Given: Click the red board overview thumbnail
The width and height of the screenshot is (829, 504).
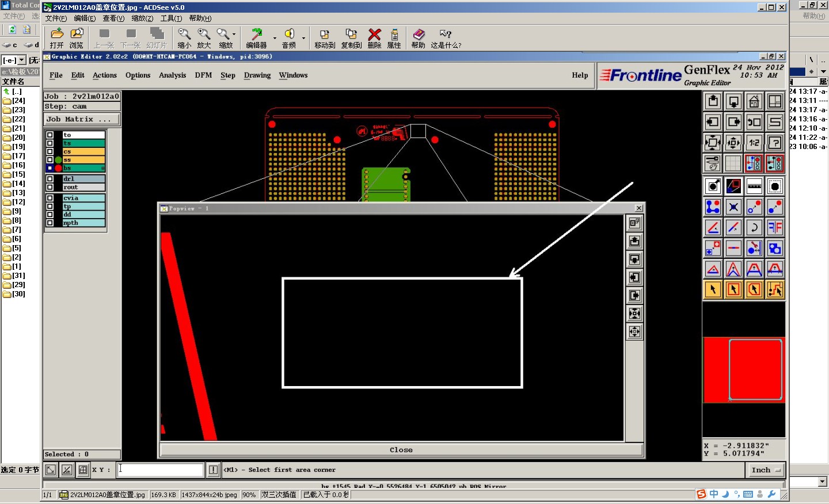Looking at the screenshot, I should point(744,370).
